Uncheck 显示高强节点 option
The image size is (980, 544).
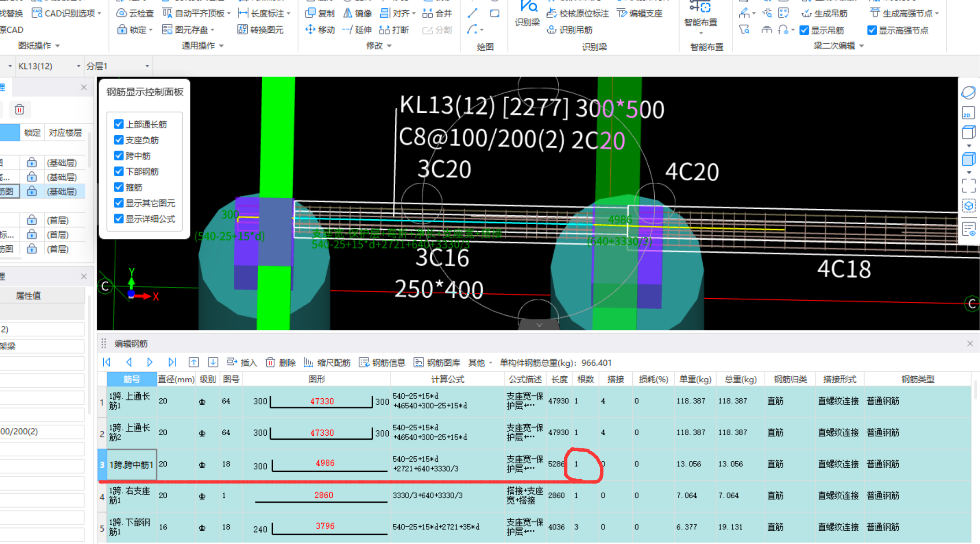(872, 30)
